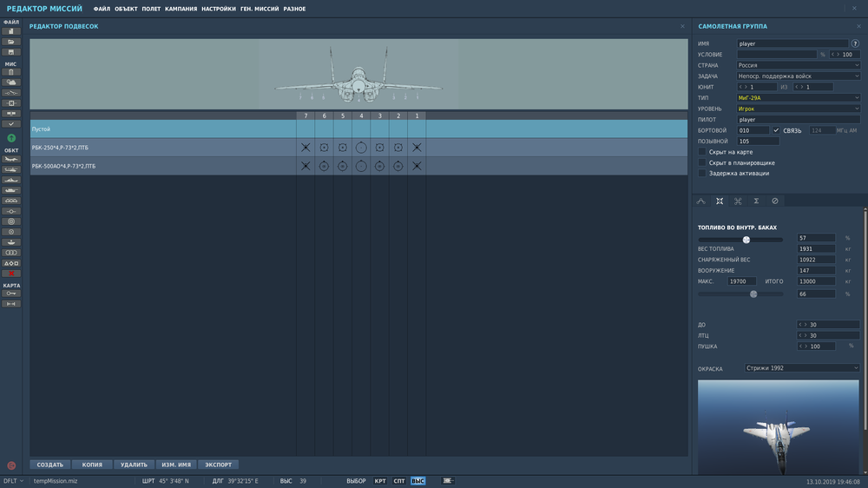The height and width of the screenshot is (488, 868).
Task: Open НАСТРОЙКИ menu
Action: 219,9
